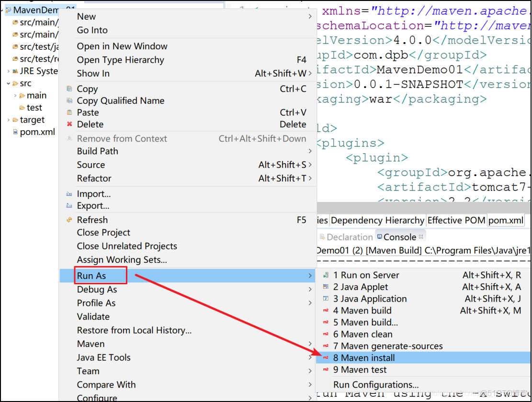Choose Maven test menu entry
532x402 pixels.
(x=360, y=370)
